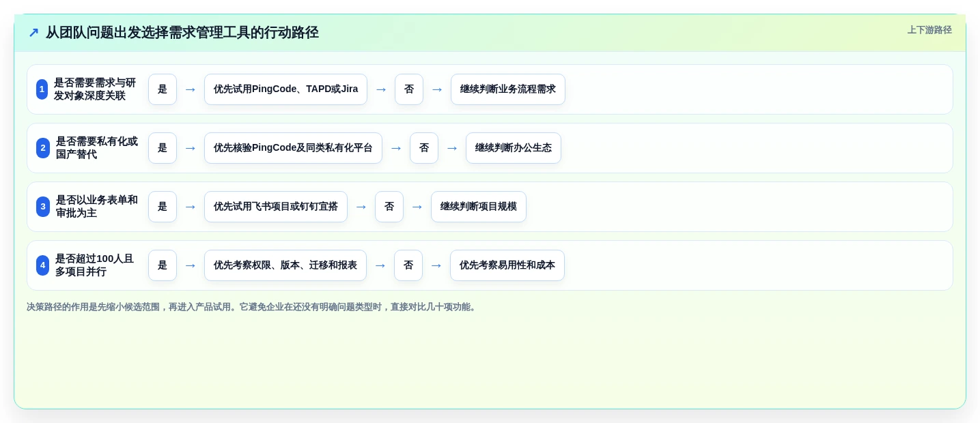Click the step 3 number badge
Image resolution: width=980 pixels, height=423 pixels.
click(x=43, y=207)
